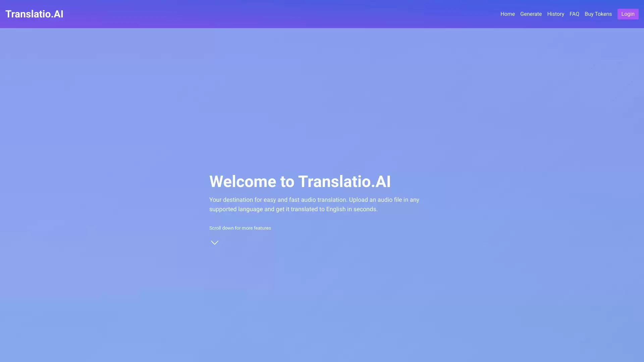
Task: Click the 'Welcome to Translatio.AI' heading
Action: click(x=300, y=181)
